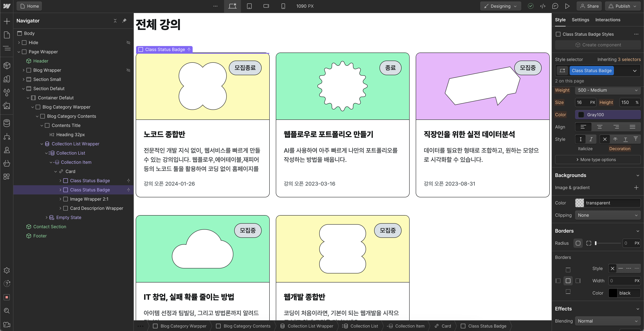Open the Designing mode dropdown
The height and width of the screenshot is (331, 644).
pyautogui.click(x=500, y=6)
